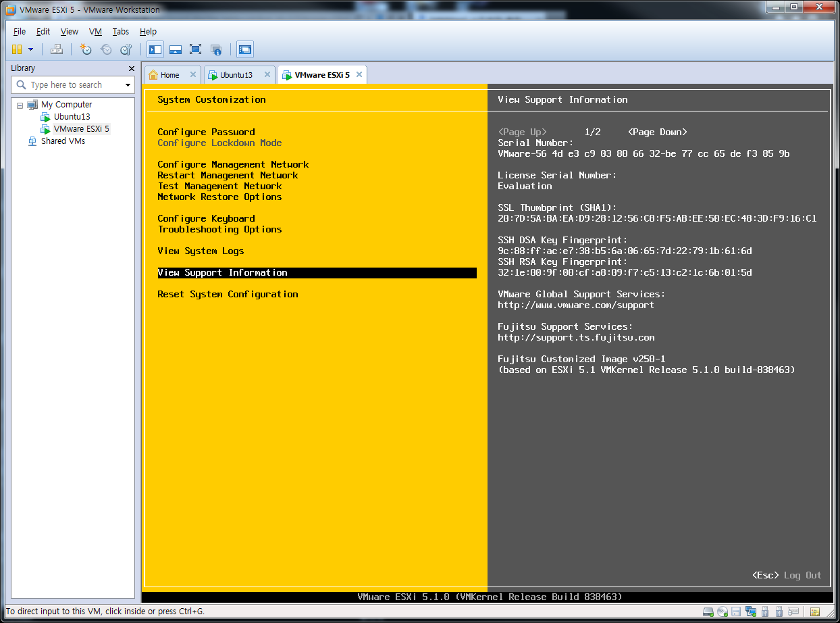Click the VMware Workstation title bar icon
840x623 pixels.
point(11,9)
